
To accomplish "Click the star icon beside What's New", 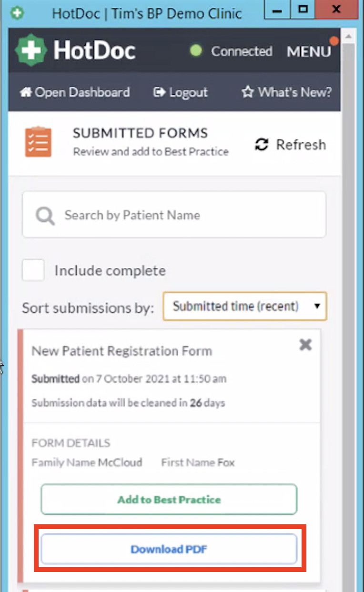I will click(x=247, y=92).
